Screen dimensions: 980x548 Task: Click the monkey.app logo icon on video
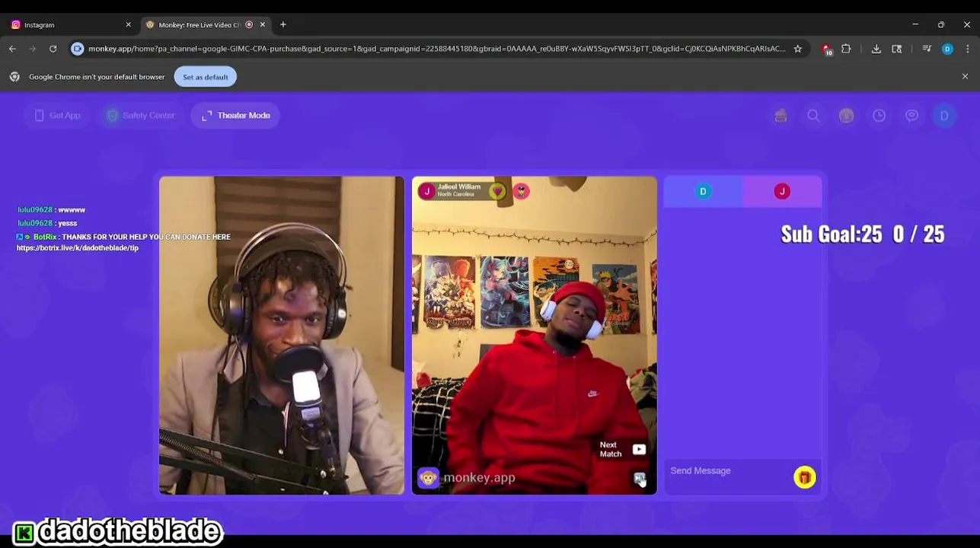(428, 478)
